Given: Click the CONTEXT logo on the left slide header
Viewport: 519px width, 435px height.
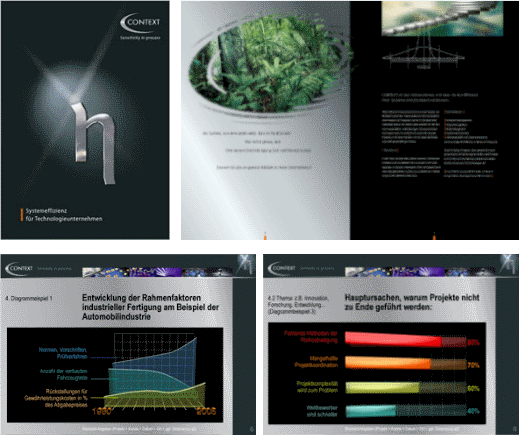Looking at the screenshot, I should click(x=19, y=269).
